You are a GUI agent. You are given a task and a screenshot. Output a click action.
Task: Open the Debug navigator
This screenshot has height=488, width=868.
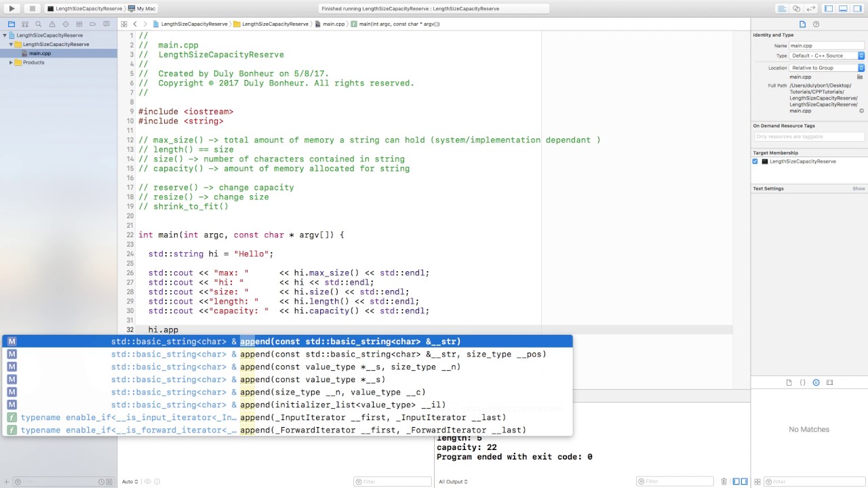[79, 24]
